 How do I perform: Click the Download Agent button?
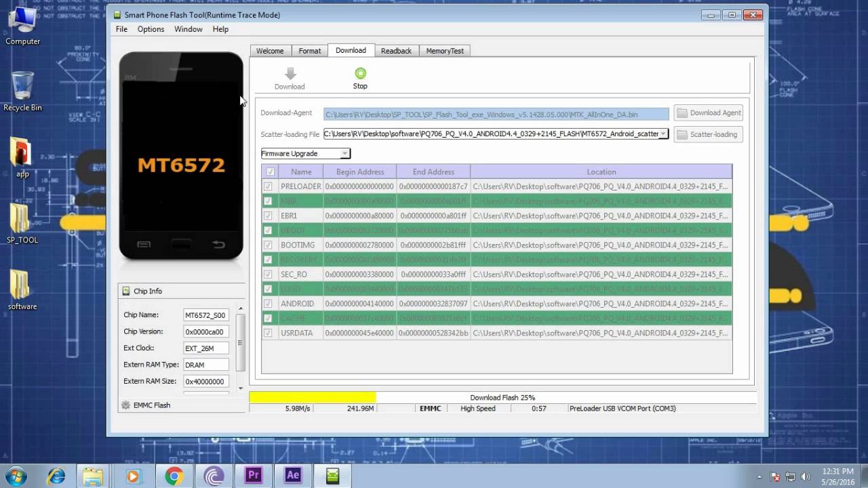pyautogui.click(x=709, y=113)
